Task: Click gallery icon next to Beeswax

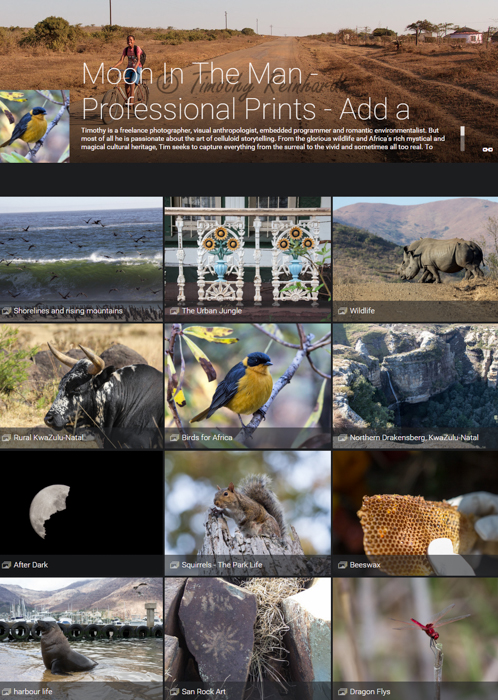Action: tap(342, 565)
